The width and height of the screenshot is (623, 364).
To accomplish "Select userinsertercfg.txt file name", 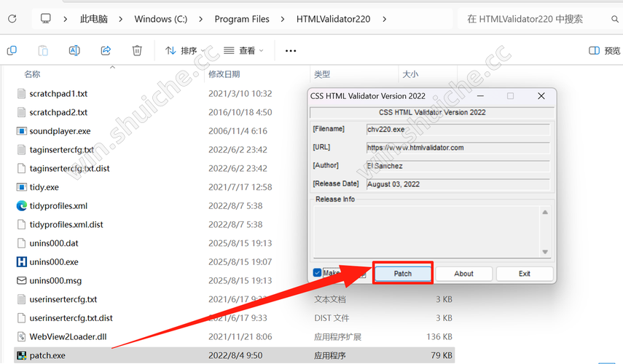I will [63, 299].
